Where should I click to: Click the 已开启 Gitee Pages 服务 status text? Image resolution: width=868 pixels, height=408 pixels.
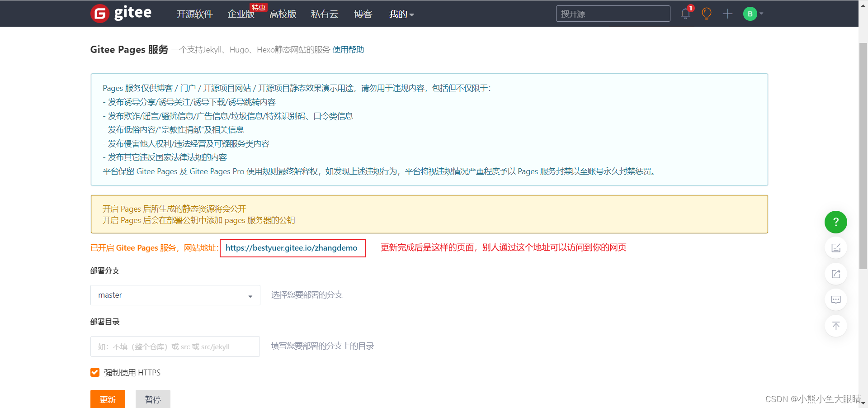(x=154, y=248)
